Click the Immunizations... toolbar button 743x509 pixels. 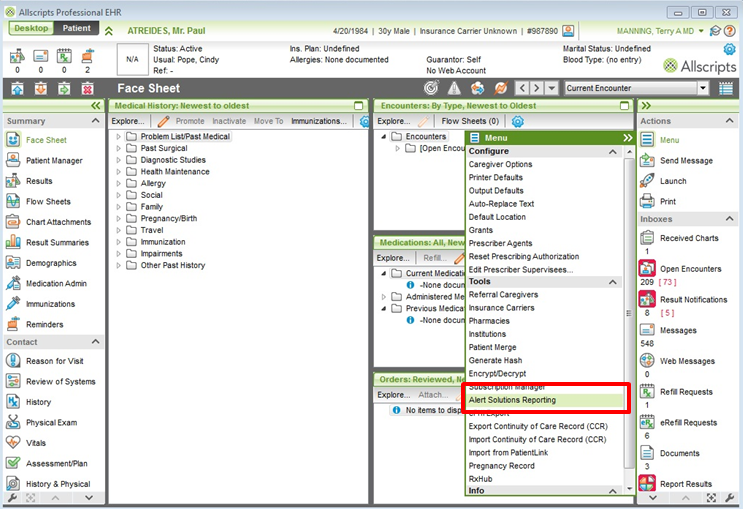[x=319, y=121]
